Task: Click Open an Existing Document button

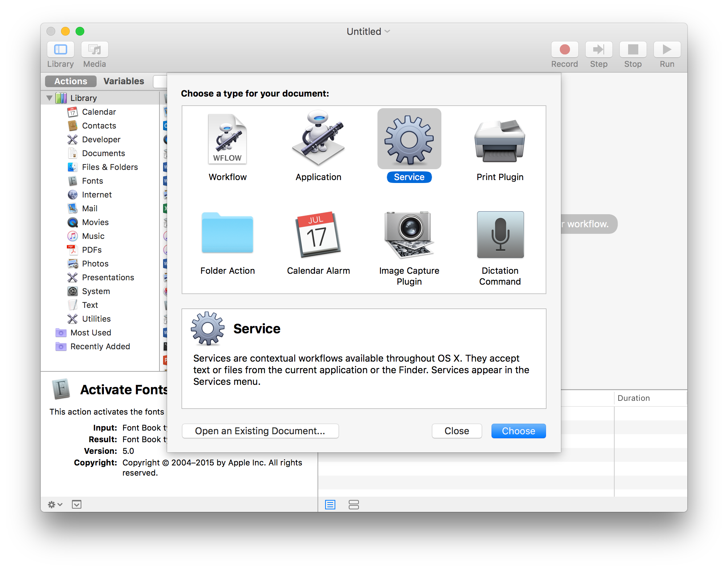Action: pyautogui.click(x=260, y=431)
